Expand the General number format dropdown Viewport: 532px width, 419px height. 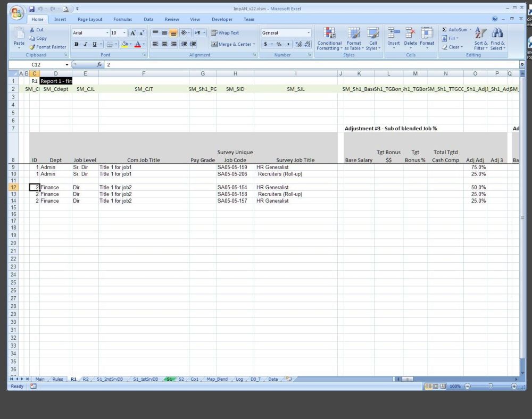click(308, 33)
